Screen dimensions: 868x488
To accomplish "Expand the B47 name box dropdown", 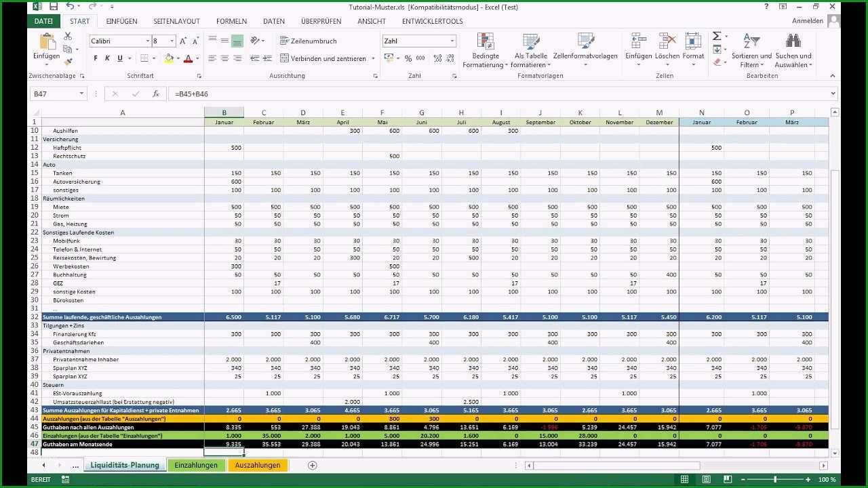I will [82, 94].
